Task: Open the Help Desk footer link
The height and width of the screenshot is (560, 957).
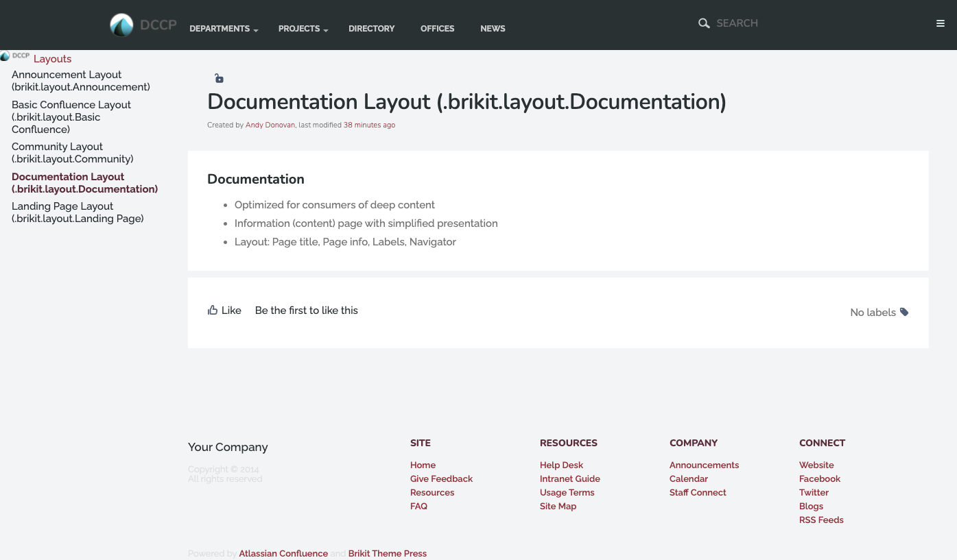Action: (x=561, y=465)
